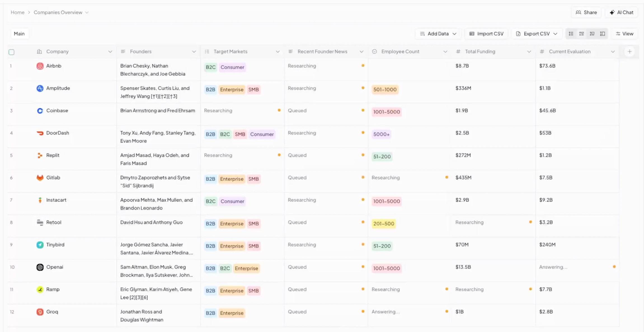Image resolution: width=644 pixels, height=332 pixels.
Task: Open the Add Data dropdown
Action: (438, 34)
